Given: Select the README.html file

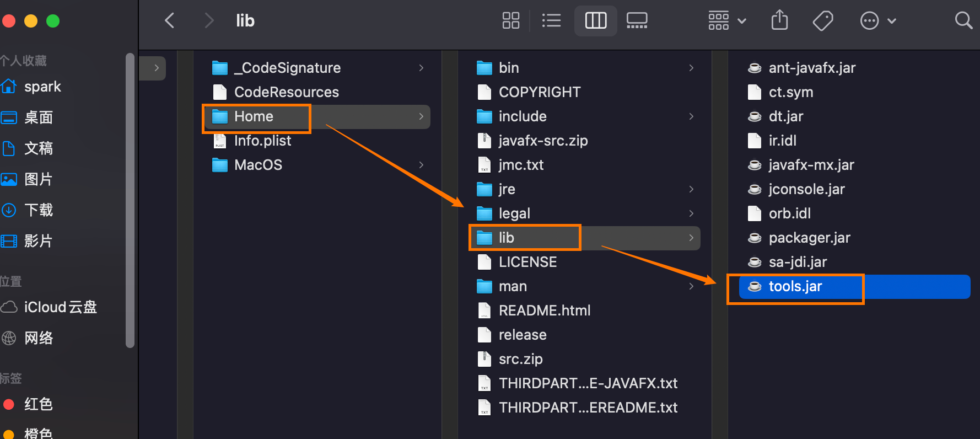Looking at the screenshot, I should 544,310.
